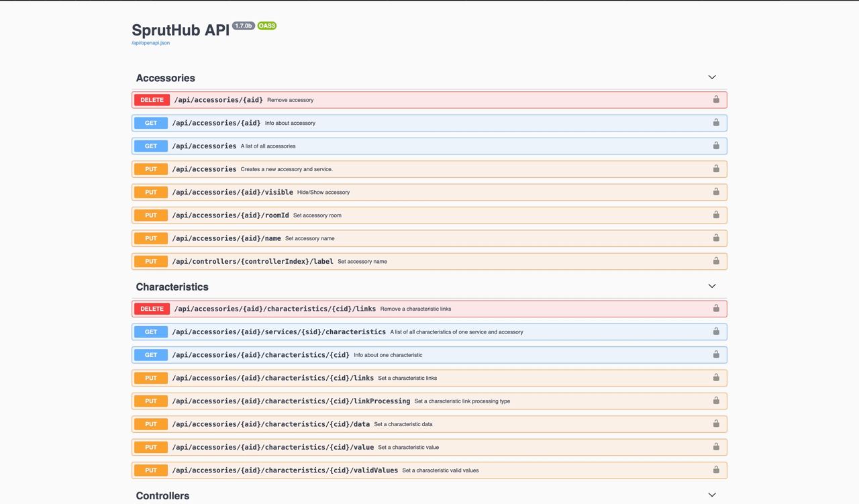Click lock icon on Set accessory room row
859x504 pixels.
pyautogui.click(x=716, y=215)
